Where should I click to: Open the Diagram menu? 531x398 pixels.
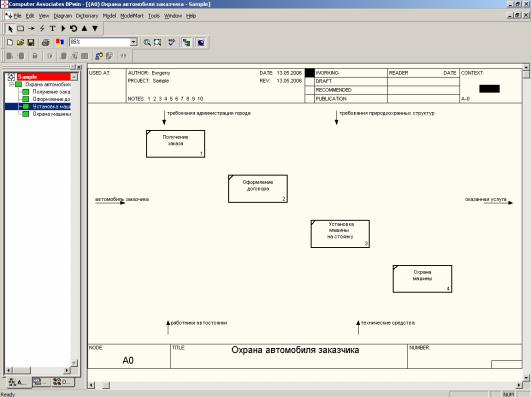click(63, 16)
